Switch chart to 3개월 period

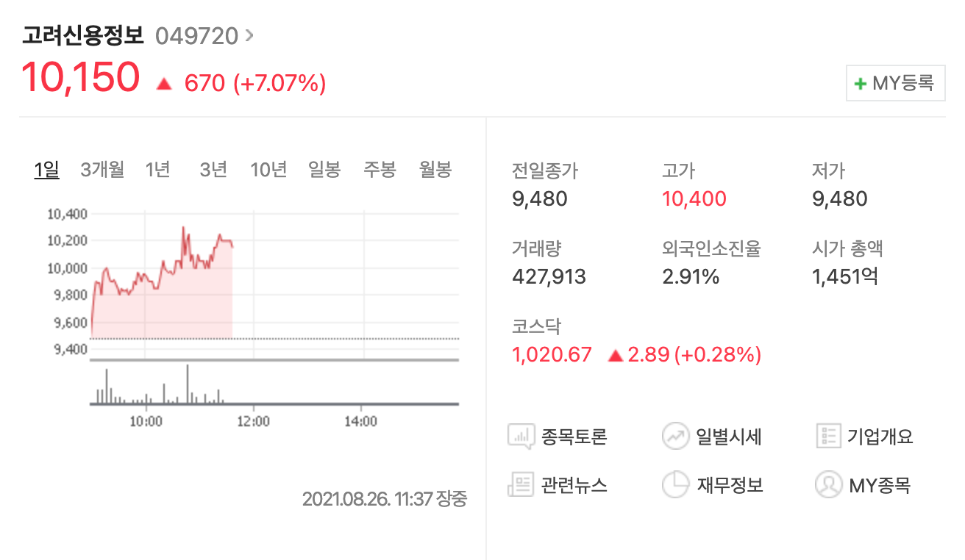(102, 170)
